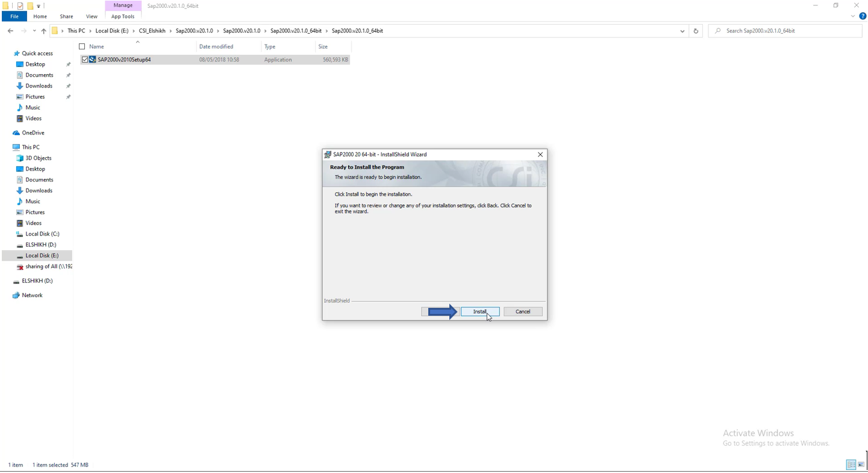
Task: Switch to the Share ribbon tab
Action: (66, 16)
